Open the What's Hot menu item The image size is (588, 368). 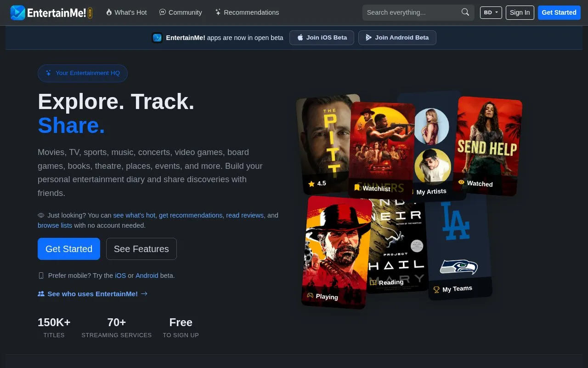coord(126,12)
